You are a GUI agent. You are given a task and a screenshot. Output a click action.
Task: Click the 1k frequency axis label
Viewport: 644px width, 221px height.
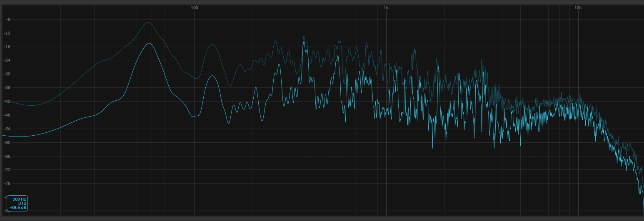pyautogui.click(x=386, y=8)
